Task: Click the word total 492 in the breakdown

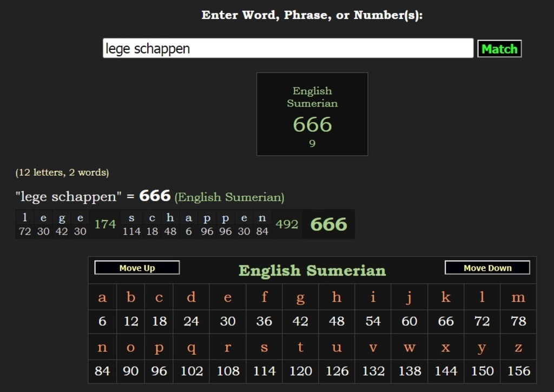Action: click(x=287, y=224)
